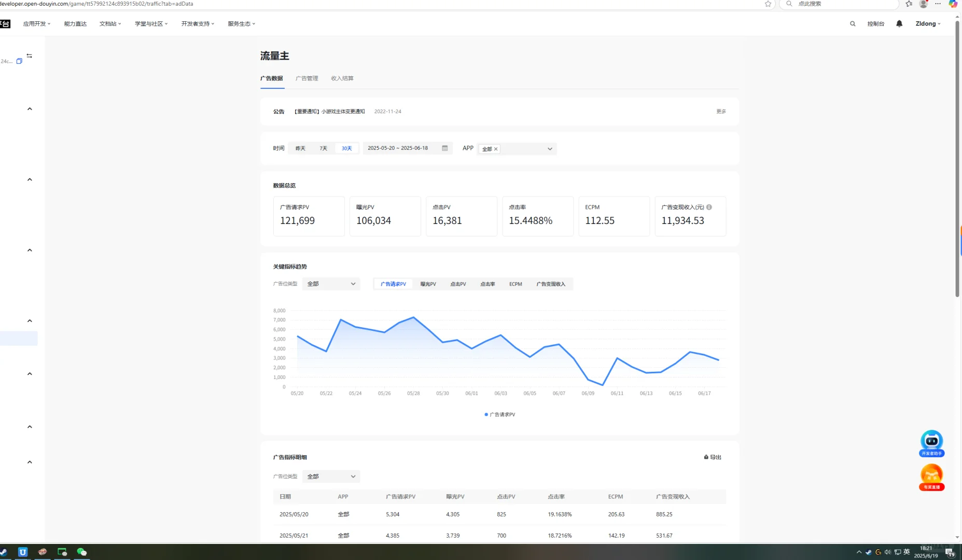Open browser favorites list icon
This screenshot has height=560, width=962.
pyautogui.click(x=909, y=4)
